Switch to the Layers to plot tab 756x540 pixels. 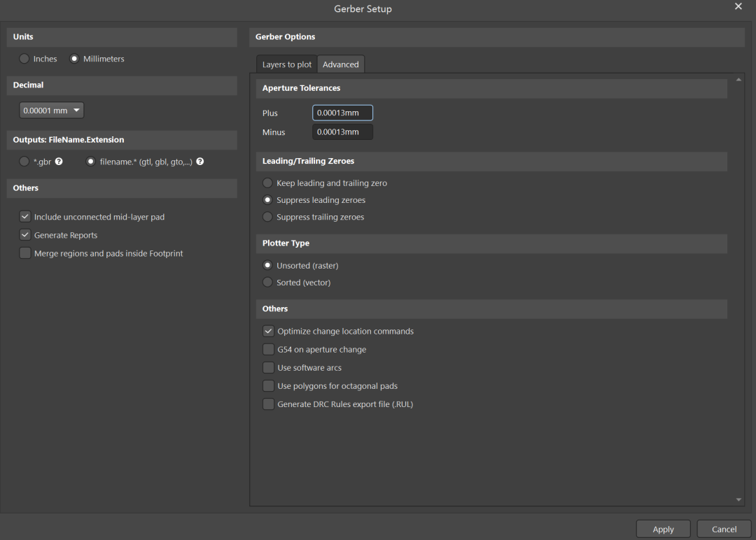[287, 64]
